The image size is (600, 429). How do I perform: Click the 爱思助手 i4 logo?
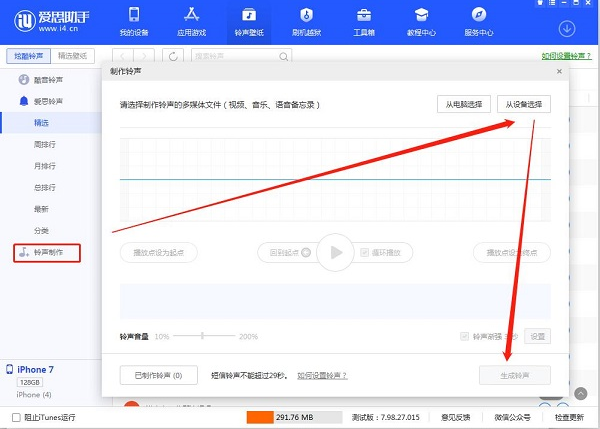(52, 21)
